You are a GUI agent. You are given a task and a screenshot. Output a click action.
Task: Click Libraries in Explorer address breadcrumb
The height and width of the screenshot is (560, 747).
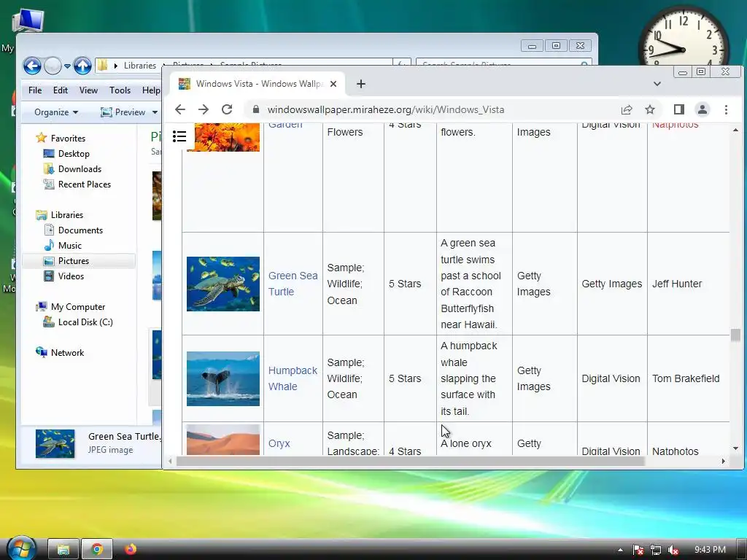139,66
